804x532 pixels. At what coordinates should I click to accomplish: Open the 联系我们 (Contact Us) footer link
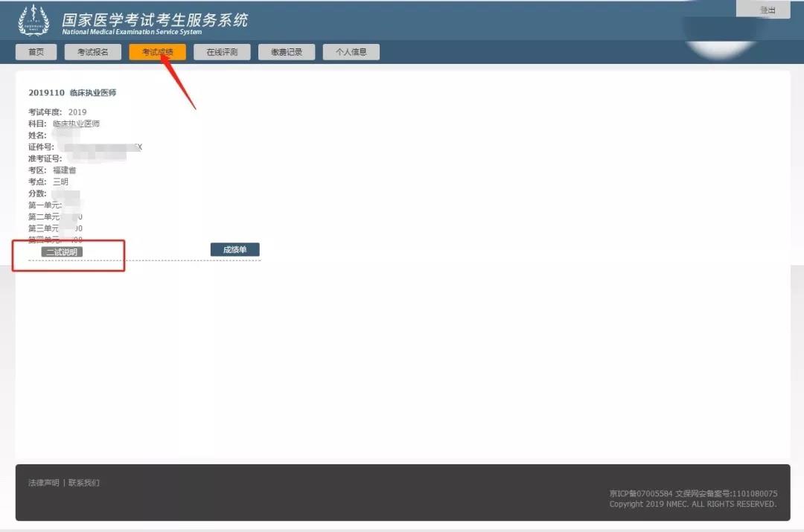84,482
